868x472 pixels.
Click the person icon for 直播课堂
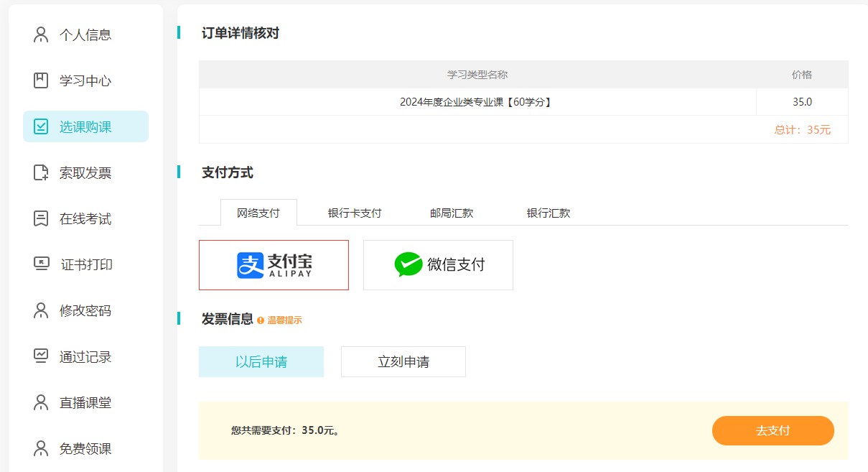[x=40, y=402]
